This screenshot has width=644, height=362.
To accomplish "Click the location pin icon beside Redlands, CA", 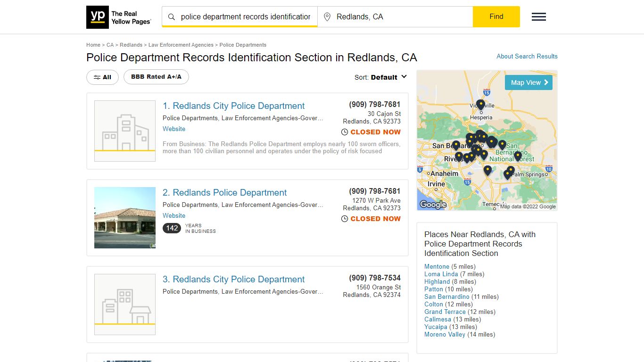I will pos(327,17).
